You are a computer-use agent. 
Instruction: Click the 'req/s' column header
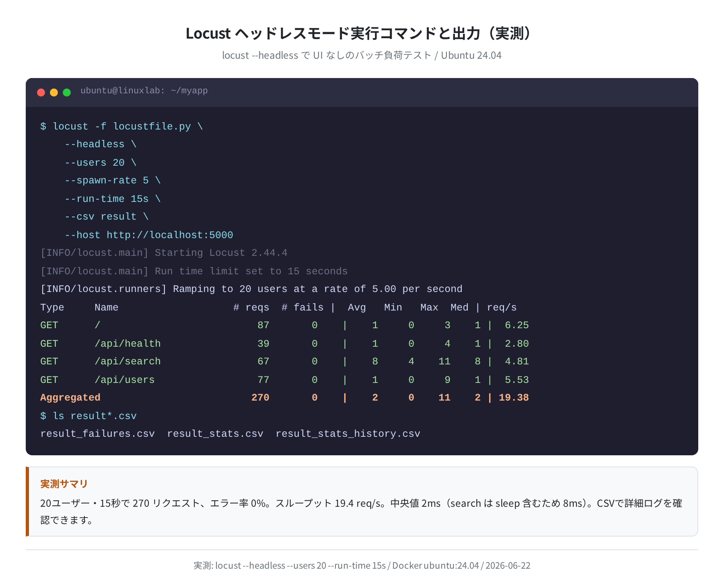pyautogui.click(x=502, y=307)
